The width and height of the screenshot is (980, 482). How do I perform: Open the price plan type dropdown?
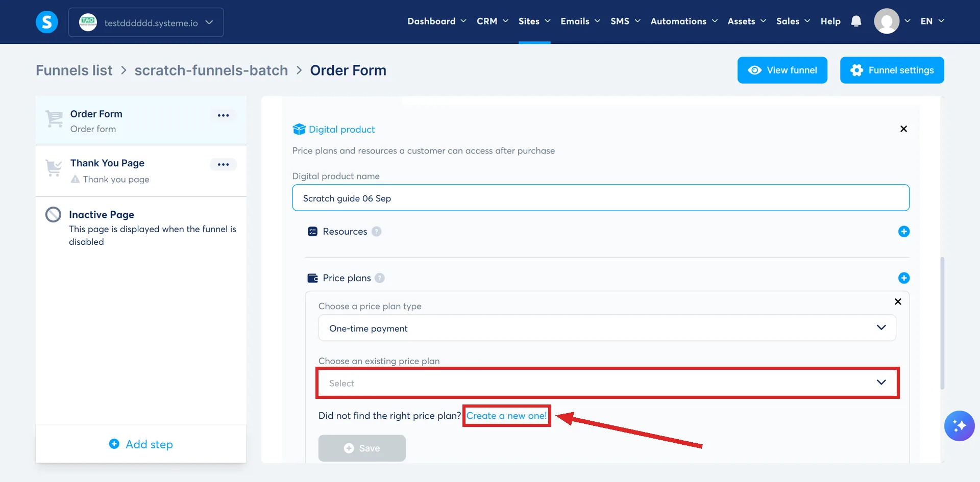tap(607, 328)
